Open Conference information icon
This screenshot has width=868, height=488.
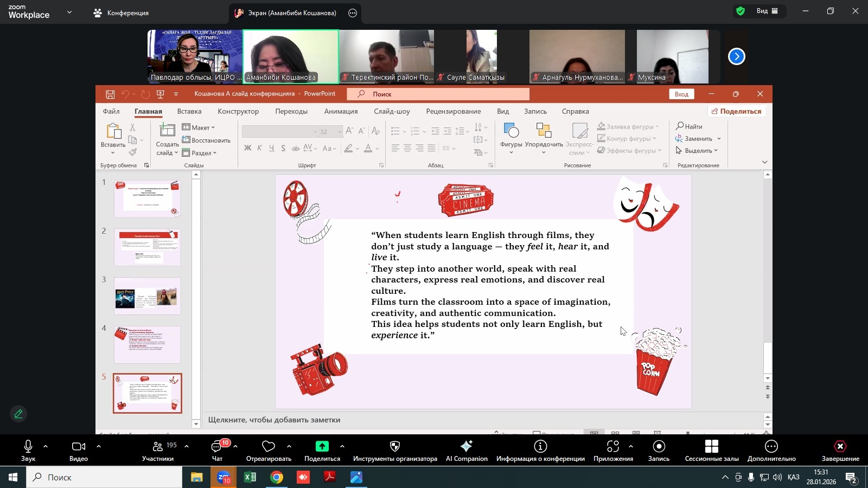click(540, 446)
